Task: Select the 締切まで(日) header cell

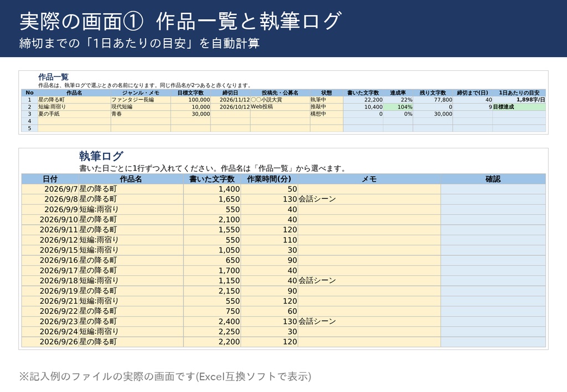Action: pos(472,93)
